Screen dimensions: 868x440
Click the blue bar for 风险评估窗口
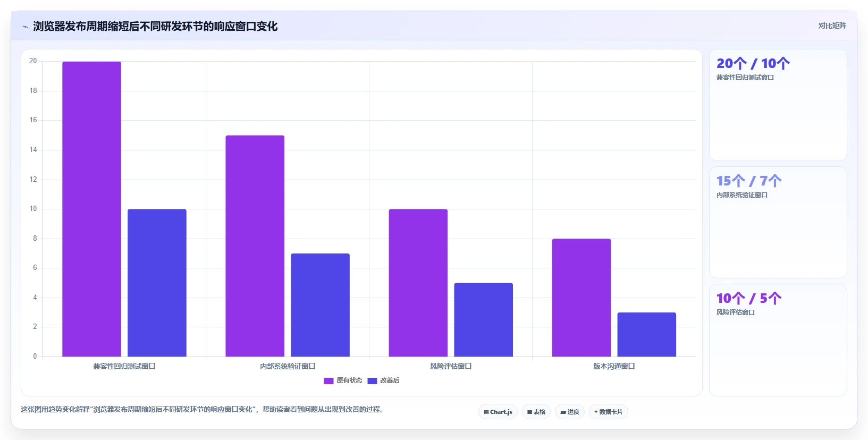pyautogui.click(x=483, y=320)
